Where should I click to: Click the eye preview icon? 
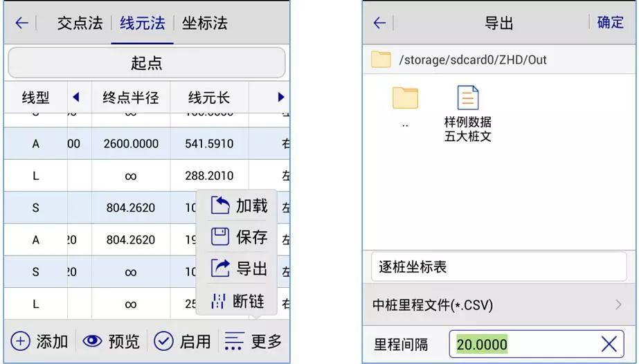pos(93,340)
